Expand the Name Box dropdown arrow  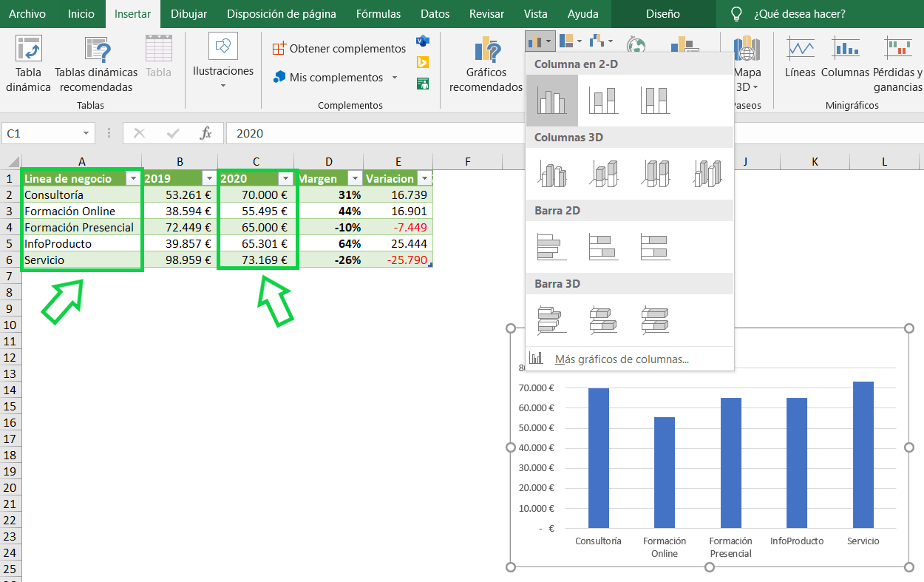(x=86, y=134)
